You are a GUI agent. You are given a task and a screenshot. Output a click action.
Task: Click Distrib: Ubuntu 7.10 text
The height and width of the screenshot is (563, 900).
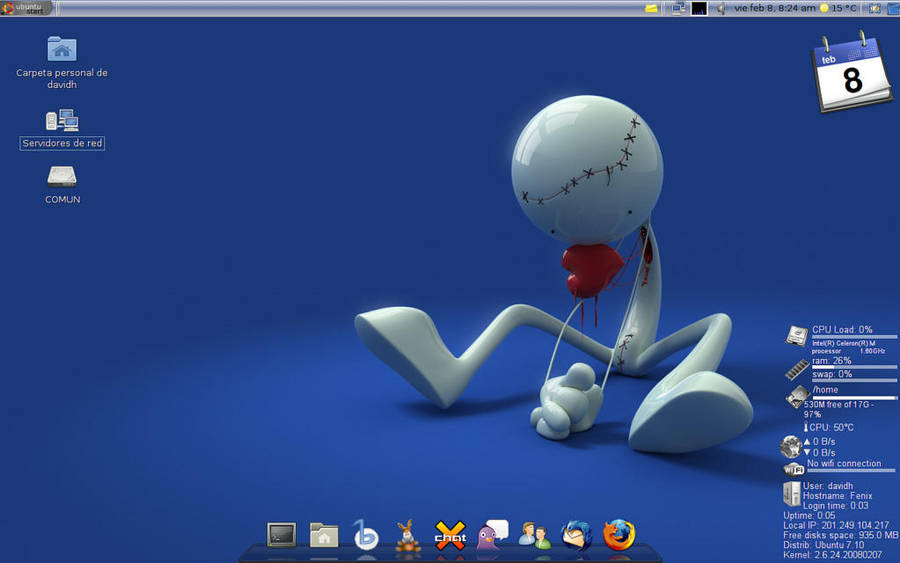coord(823,545)
